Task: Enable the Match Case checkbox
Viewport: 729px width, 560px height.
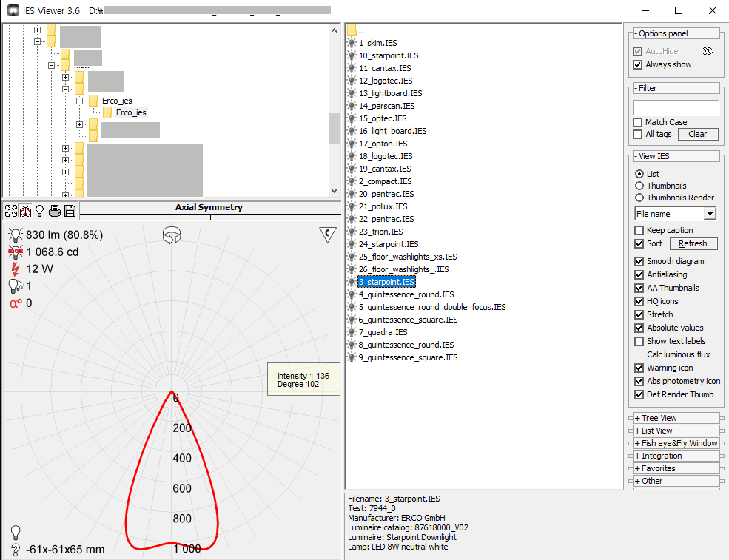Action: [638, 122]
